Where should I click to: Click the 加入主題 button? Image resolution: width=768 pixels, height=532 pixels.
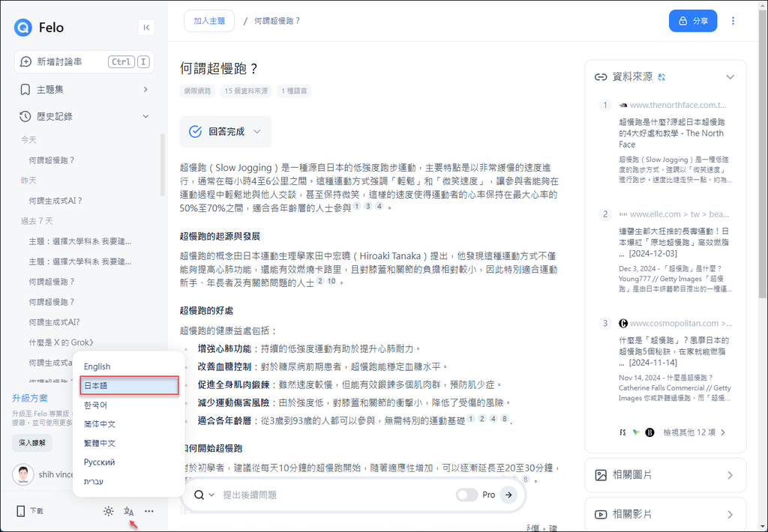209,21
